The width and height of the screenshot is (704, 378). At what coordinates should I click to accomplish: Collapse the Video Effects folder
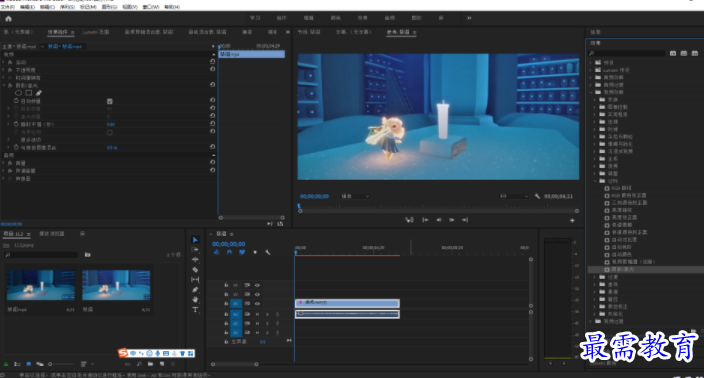591,92
